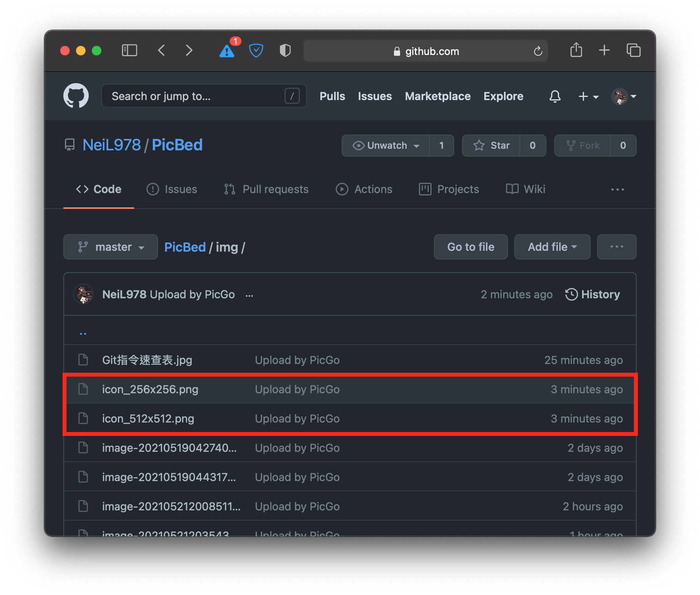Open the Add file dropdown

tap(552, 247)
